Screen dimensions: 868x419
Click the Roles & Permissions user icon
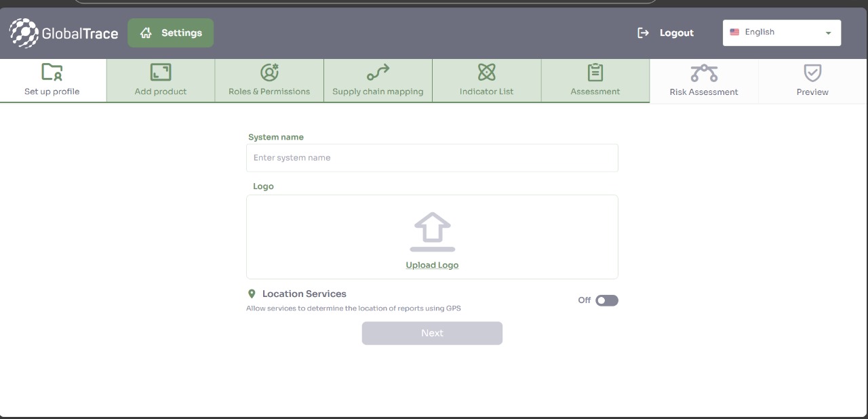tap(269, 73)
